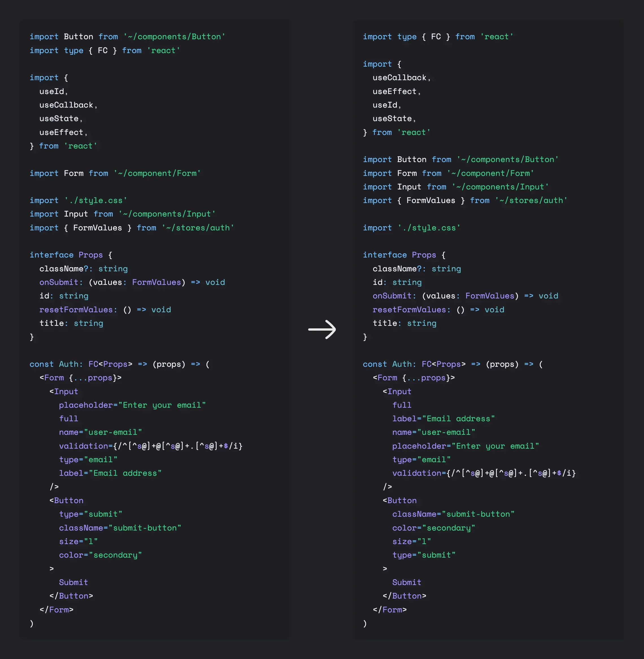This screenshot has height=659, width=644.
Task: Select useCallback hook import left panel
Action: coord(66,105)
